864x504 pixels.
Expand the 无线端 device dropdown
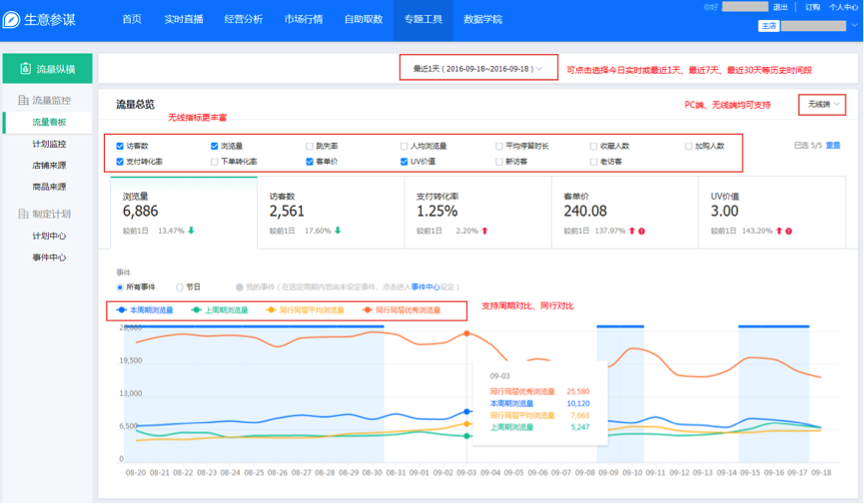[825, 104]
